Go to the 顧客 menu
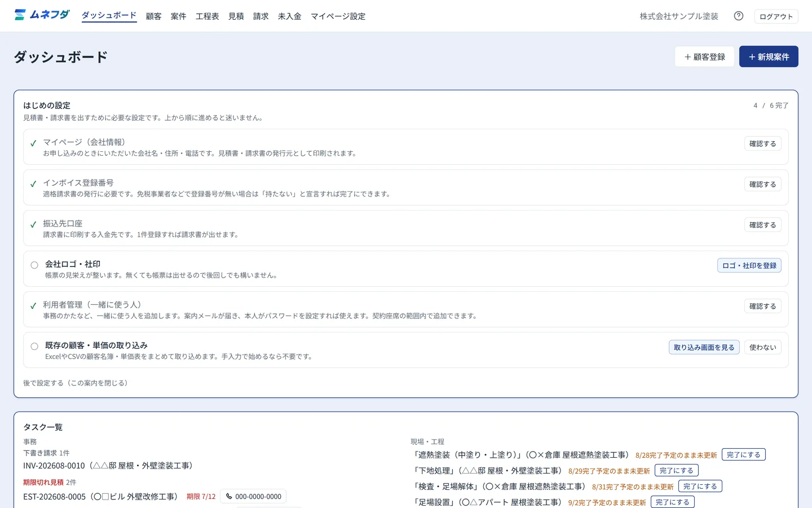This screenshot has height=508, width=812. (x=153, y=16)
